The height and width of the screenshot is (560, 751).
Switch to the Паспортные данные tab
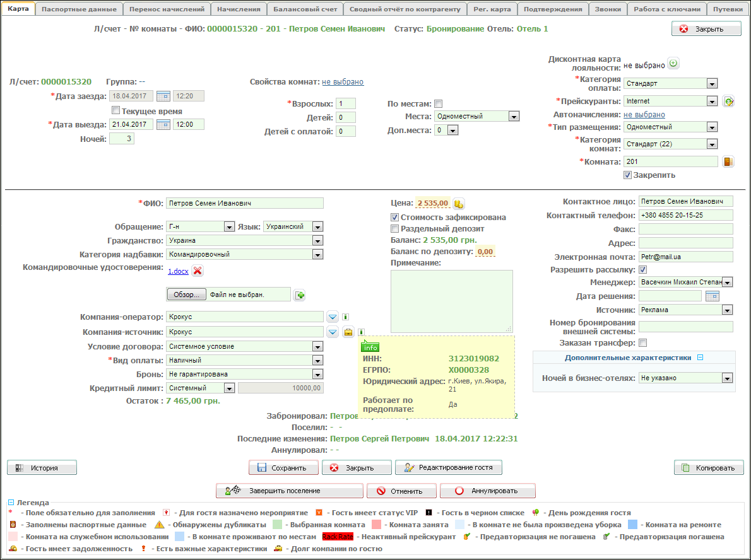pos(79,9)
